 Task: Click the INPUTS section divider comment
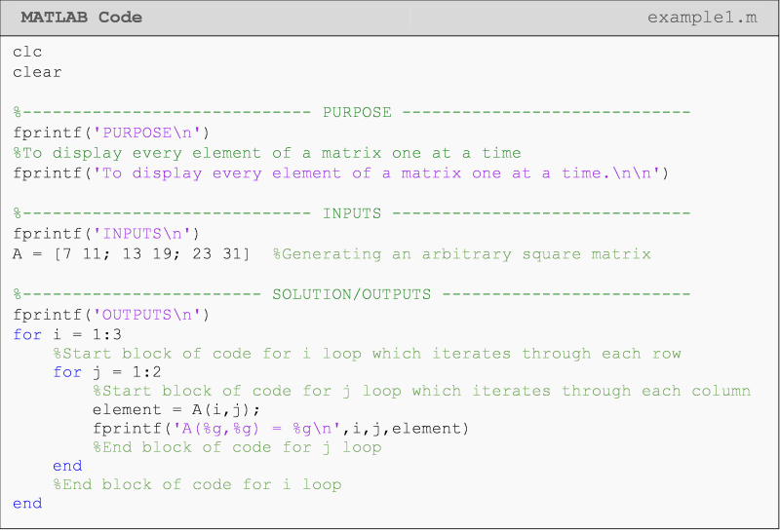352,213
